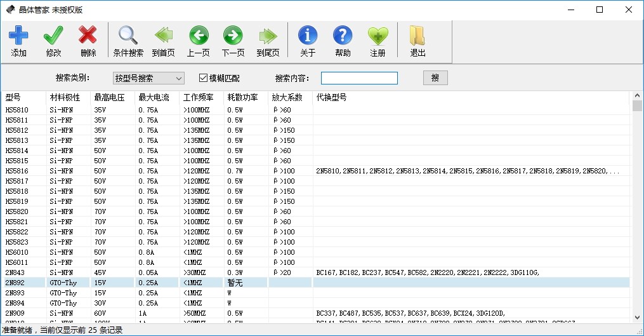Click the 修改 (modify) green checkmark icon

point(53,36)
